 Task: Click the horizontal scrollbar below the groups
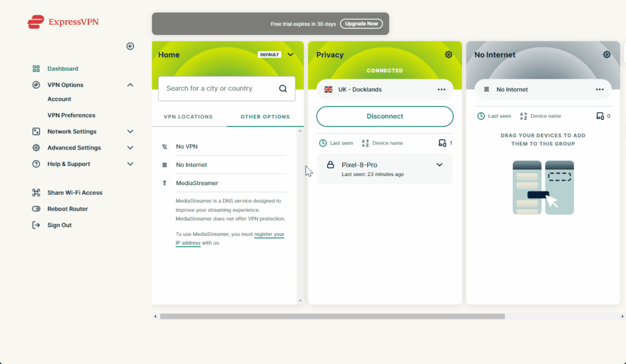click(332, 316)
